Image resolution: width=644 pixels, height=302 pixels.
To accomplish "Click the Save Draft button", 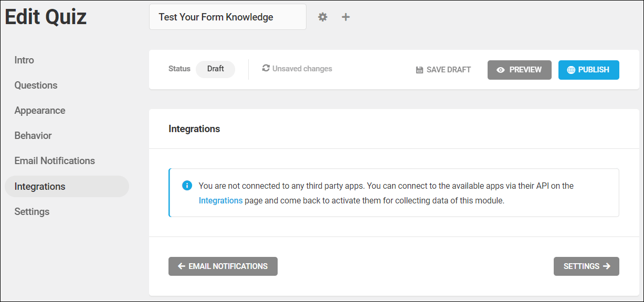I will tap(444, 70).
